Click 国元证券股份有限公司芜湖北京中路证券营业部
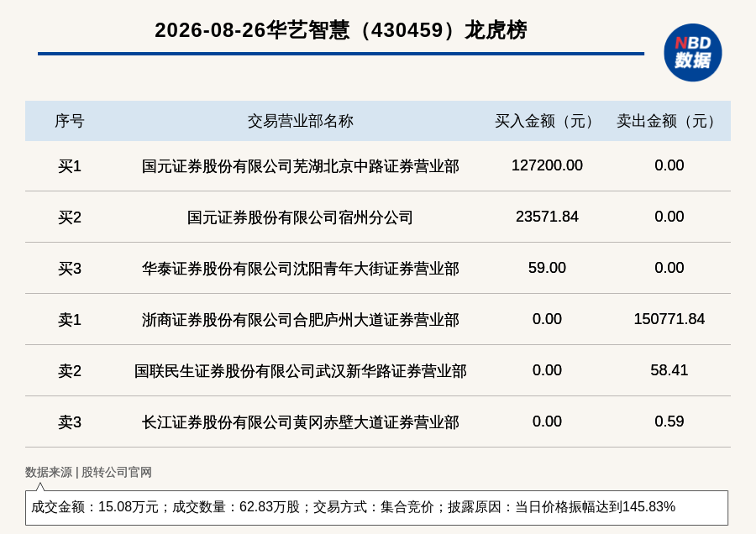 301,166
